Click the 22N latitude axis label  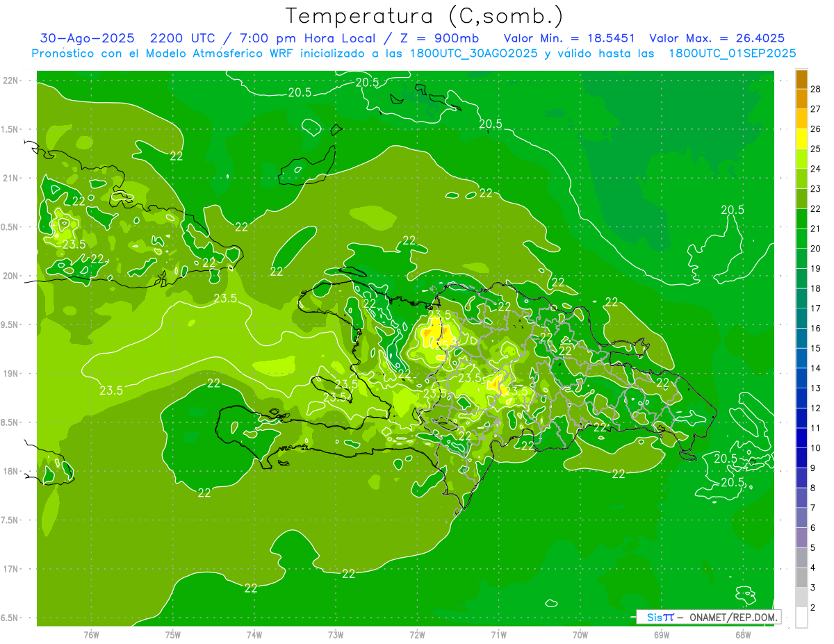coord(11,80)
